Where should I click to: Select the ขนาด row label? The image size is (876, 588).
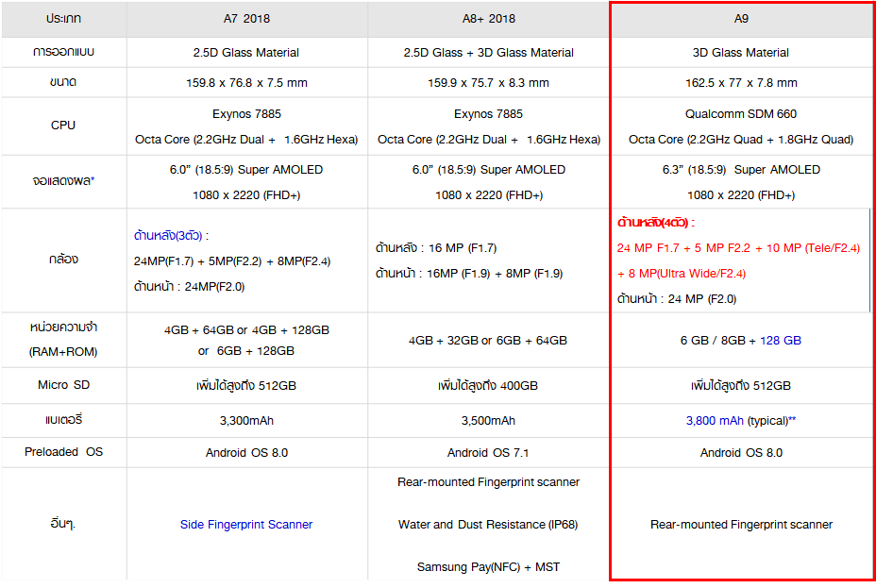point(63,82)
